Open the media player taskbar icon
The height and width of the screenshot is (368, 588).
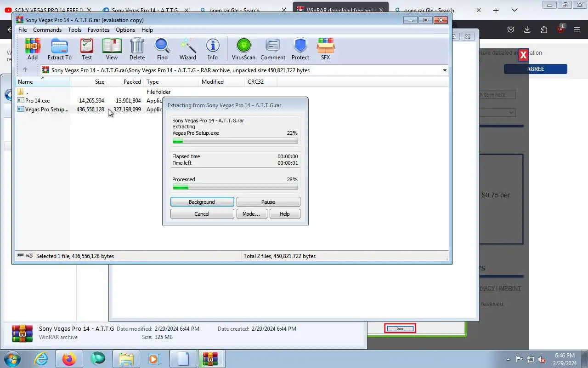(154, 359)
